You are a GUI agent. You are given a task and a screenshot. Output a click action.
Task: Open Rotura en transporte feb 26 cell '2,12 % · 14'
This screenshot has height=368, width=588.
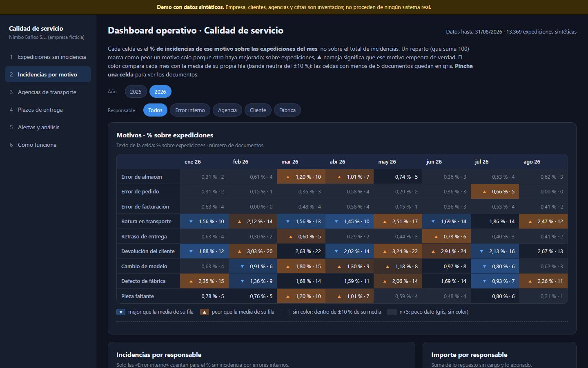pos(253,221)
